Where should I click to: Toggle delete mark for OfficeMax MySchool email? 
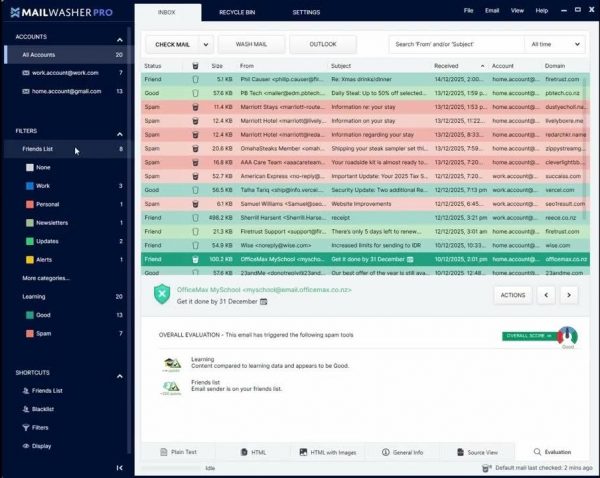click(x=195, y=259)
